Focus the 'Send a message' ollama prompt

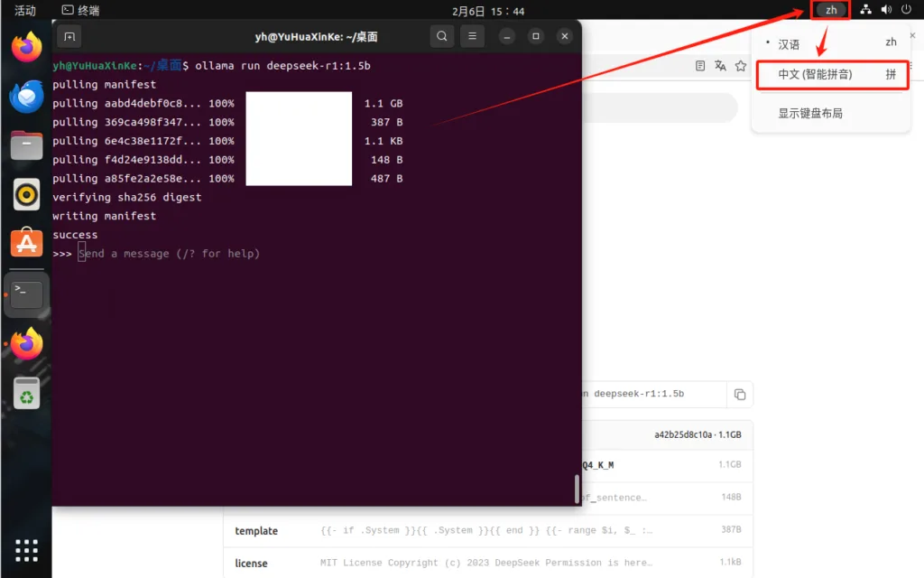click(x=169, y=254)
